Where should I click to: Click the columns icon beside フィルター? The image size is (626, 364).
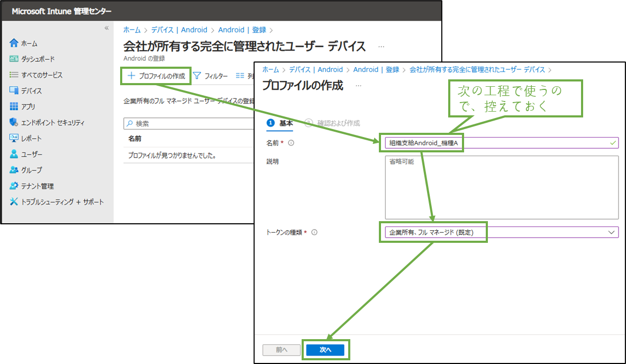(x=240, y=76)
